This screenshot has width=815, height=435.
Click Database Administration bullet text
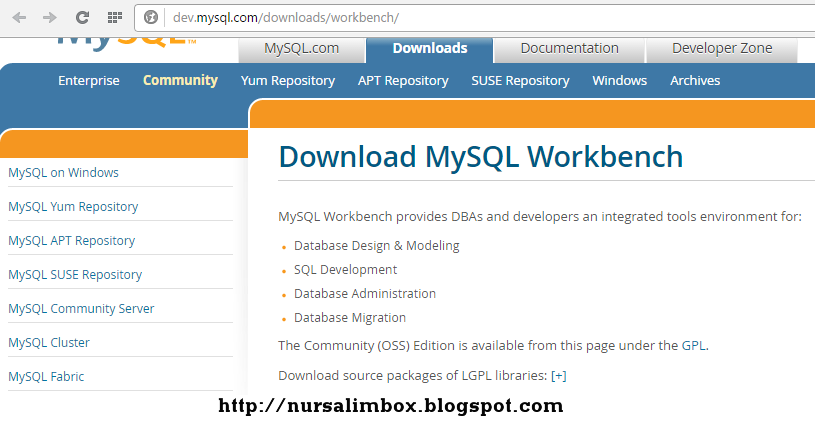click(365, 294)
